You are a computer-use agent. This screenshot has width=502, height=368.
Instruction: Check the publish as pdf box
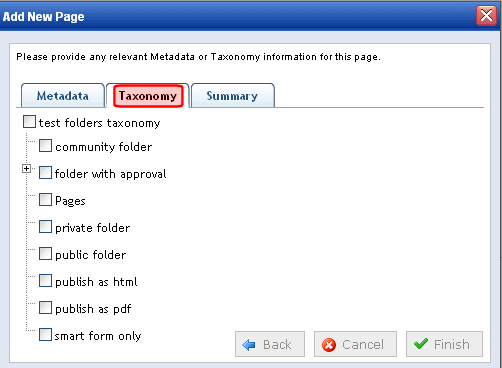45,308
